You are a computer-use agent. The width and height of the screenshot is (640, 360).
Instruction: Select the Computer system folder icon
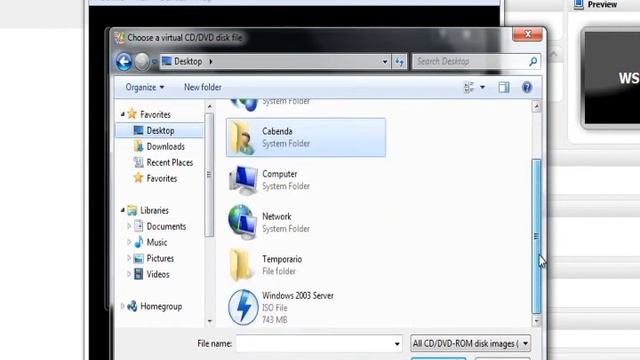[243, 180]
